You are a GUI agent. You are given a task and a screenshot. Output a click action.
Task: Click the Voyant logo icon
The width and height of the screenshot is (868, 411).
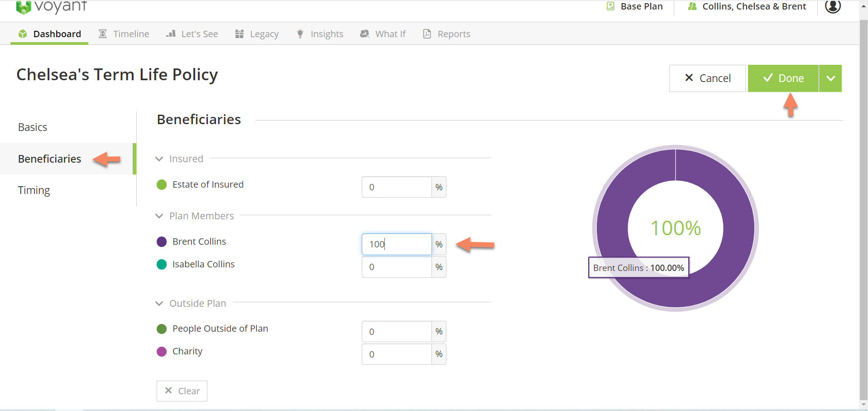[23, 7]
